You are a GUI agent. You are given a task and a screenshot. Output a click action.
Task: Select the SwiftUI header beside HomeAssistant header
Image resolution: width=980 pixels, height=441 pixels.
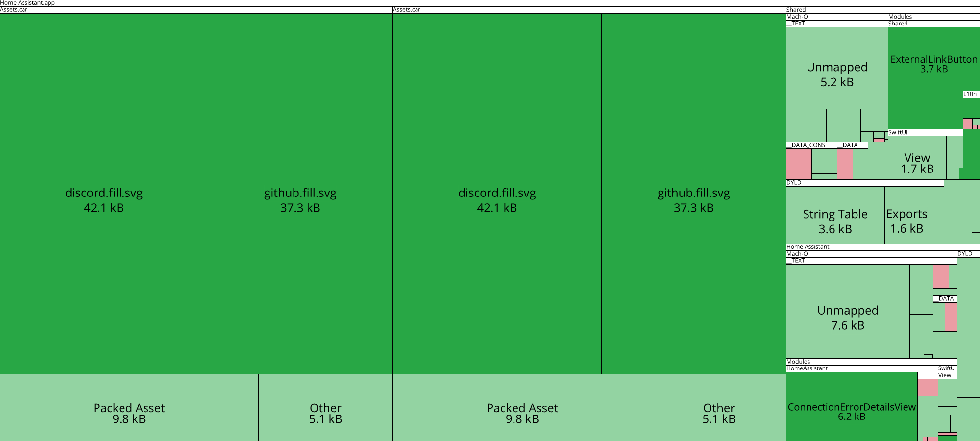[947, 368]
